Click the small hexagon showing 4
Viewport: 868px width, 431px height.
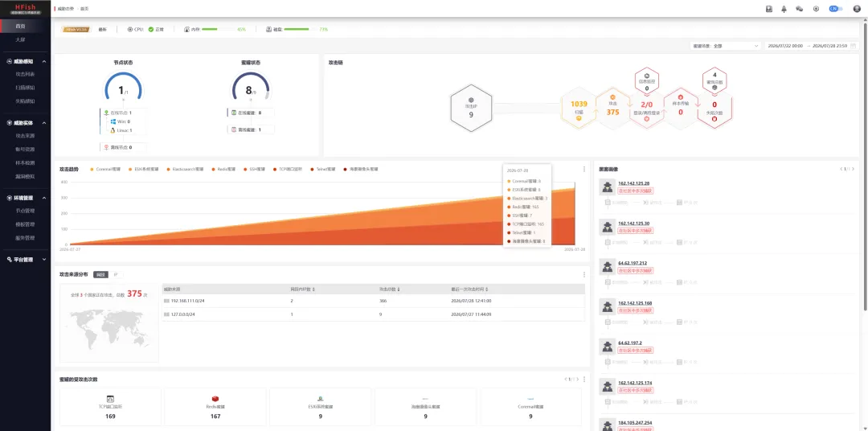(x=714, y=80)
